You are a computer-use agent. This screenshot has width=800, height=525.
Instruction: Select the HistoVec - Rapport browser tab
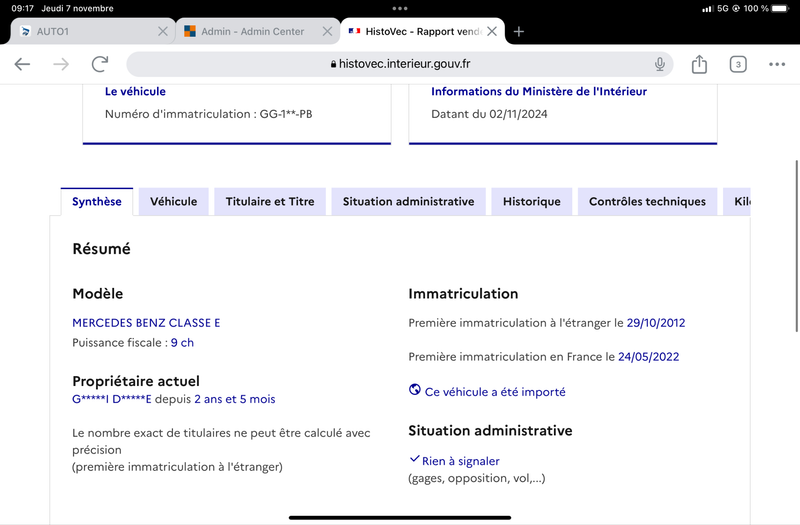(x=422, y=32)
